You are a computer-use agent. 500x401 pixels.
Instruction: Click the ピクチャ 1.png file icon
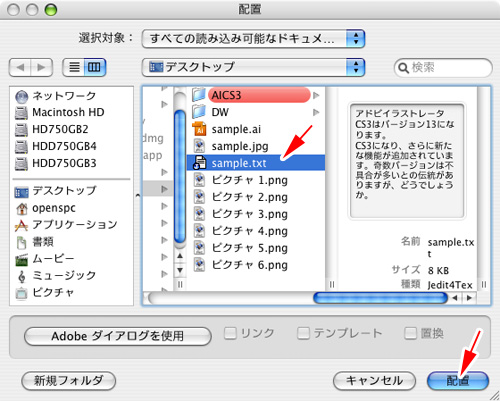click(199, 180)
